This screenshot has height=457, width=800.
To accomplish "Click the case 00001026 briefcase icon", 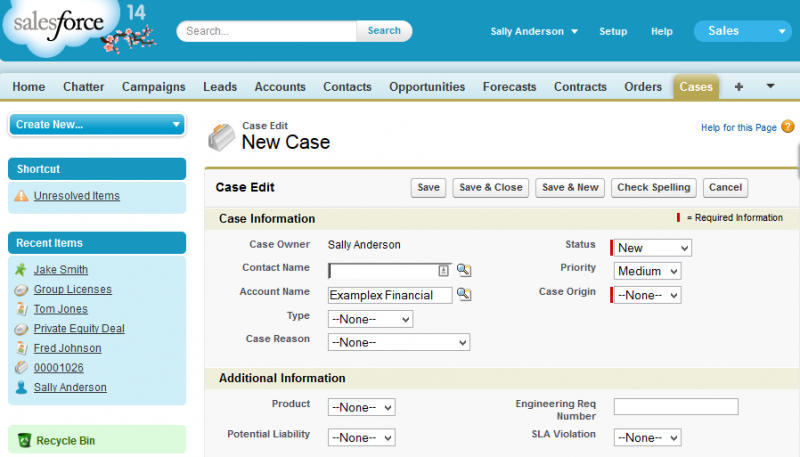I will 21,368.
